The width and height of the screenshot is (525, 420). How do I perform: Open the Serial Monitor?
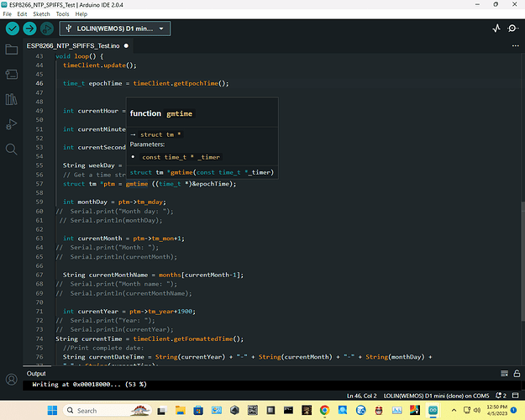click(x=513, y=29)
